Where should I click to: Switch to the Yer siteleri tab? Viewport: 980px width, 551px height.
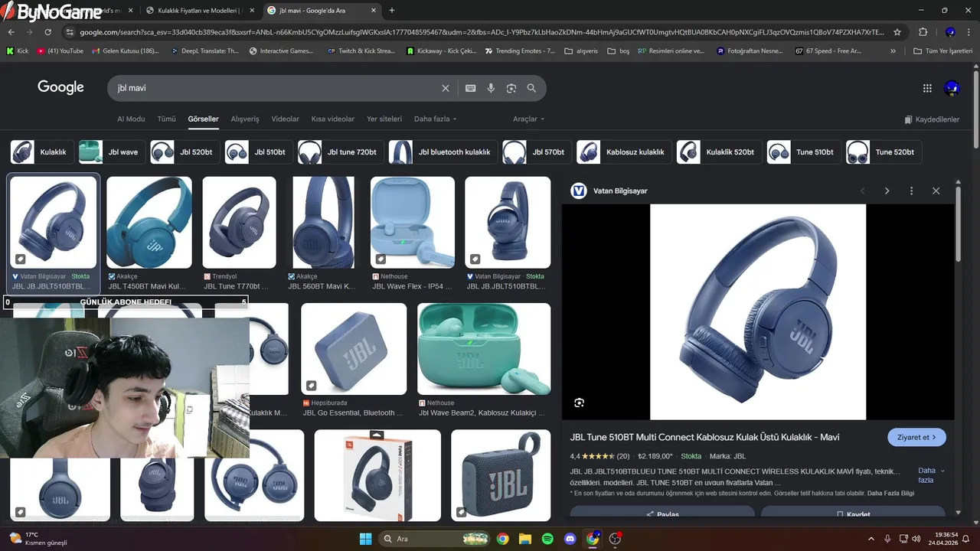click(x=384, y=119)
